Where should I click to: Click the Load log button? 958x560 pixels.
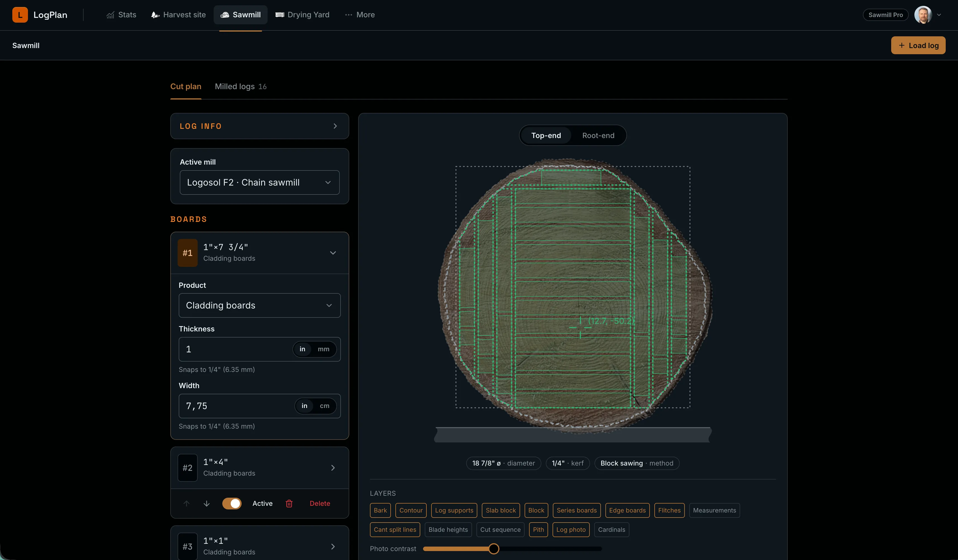point(918,45)
